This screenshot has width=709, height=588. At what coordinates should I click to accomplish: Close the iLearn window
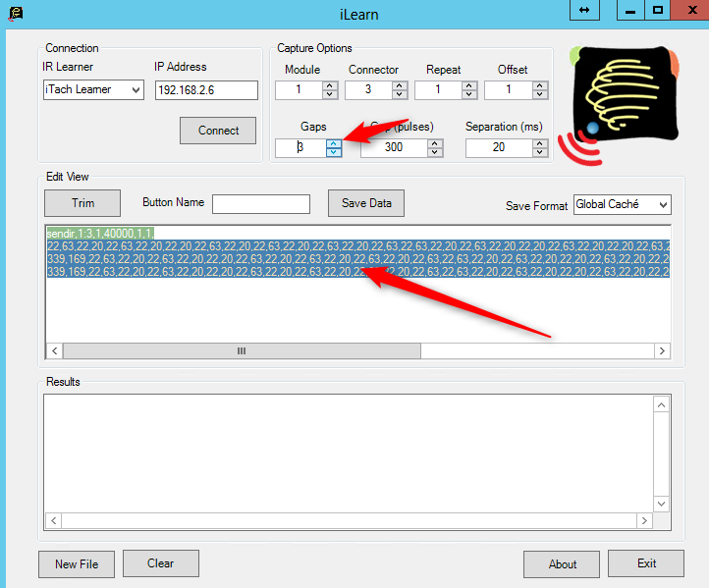coord(690,10)
